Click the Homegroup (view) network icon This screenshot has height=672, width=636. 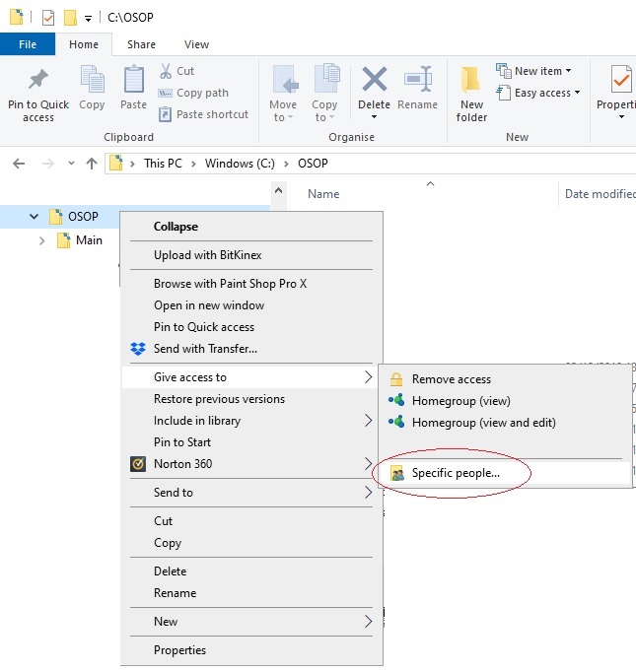[x=396, y=400]
